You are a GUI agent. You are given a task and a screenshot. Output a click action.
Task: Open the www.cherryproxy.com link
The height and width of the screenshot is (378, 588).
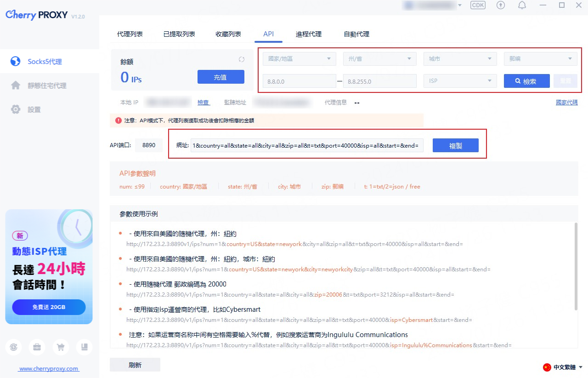[x=49, y=369]
